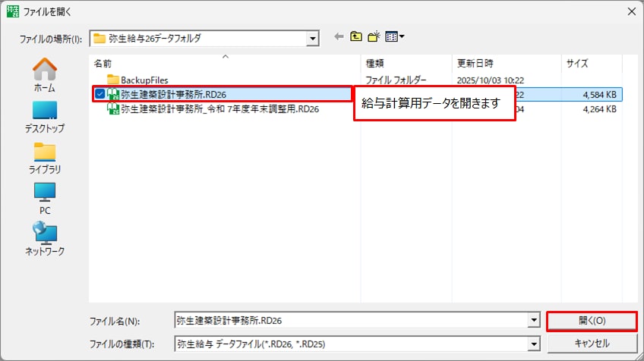Go back using the back arrow
Viewport: 644px width, 361px height.
[339, 36]
